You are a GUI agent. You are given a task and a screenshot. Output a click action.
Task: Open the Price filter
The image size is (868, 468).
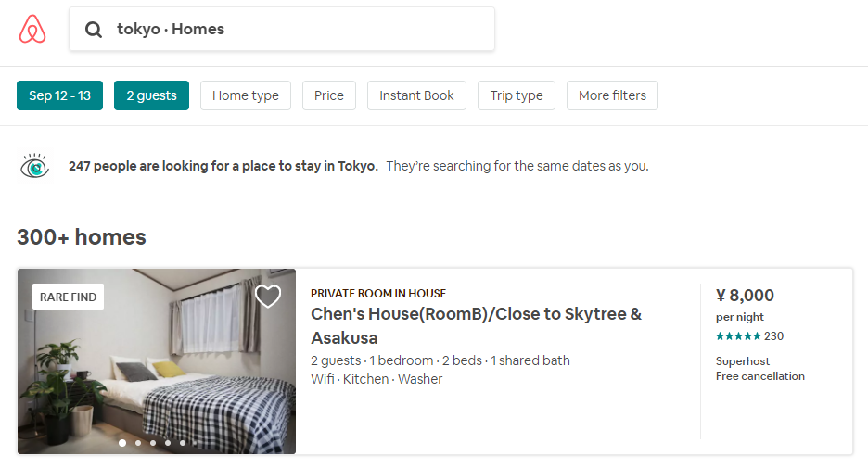click(329, 95)
